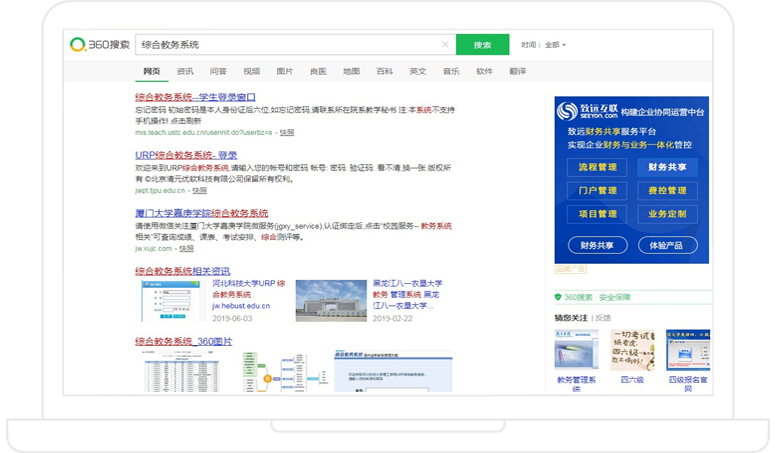Screen dimensions: 776x453
Task: Switch to the 软件 tab
Action: [485, 71]
